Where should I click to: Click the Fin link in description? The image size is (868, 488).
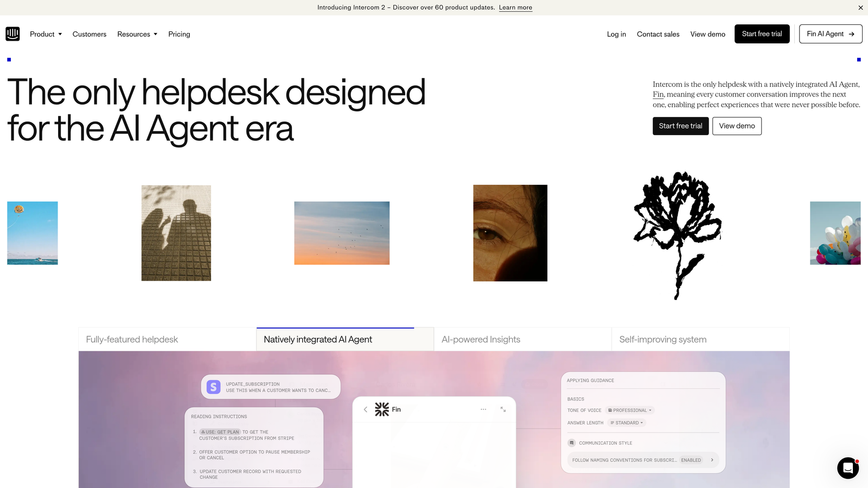[658, 94]
